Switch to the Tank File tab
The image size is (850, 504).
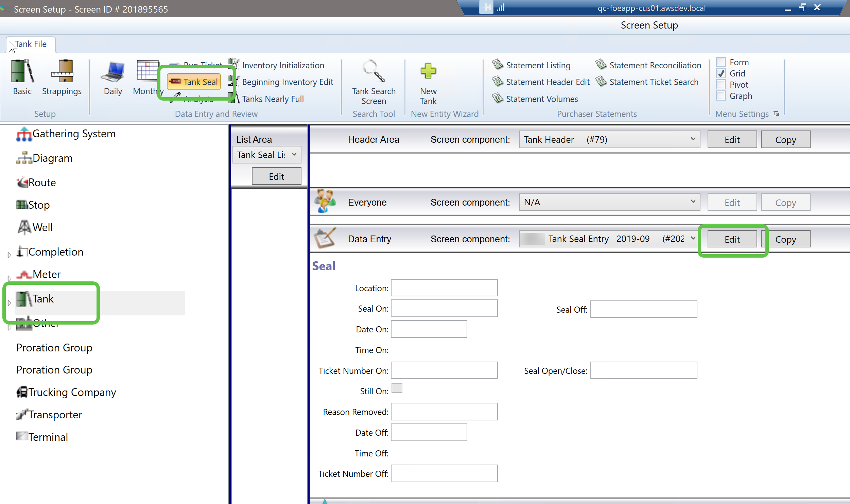pos(31,44)
